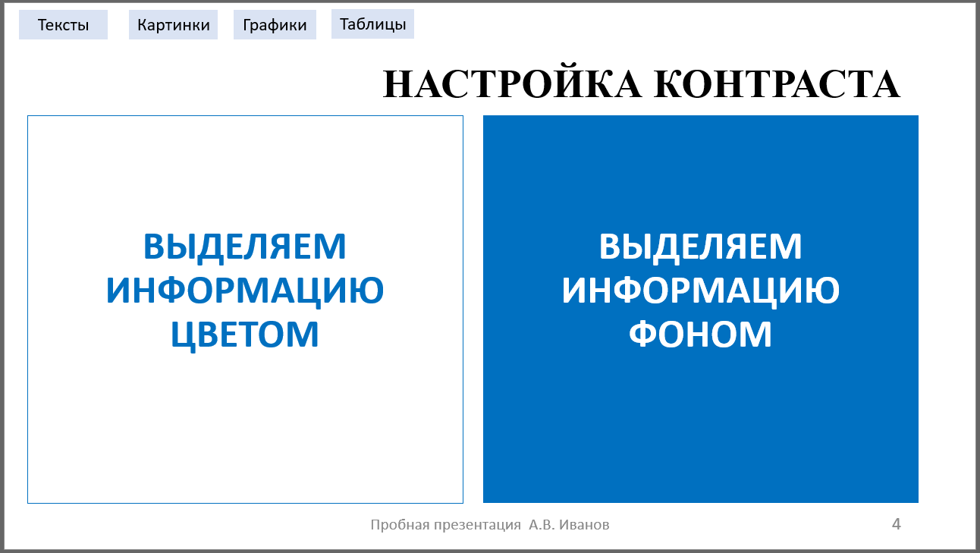Select the НАСТРОЙКА КОНТРАСТА slide title
Viewport: 980px width, 553px height.
point(641,83)
